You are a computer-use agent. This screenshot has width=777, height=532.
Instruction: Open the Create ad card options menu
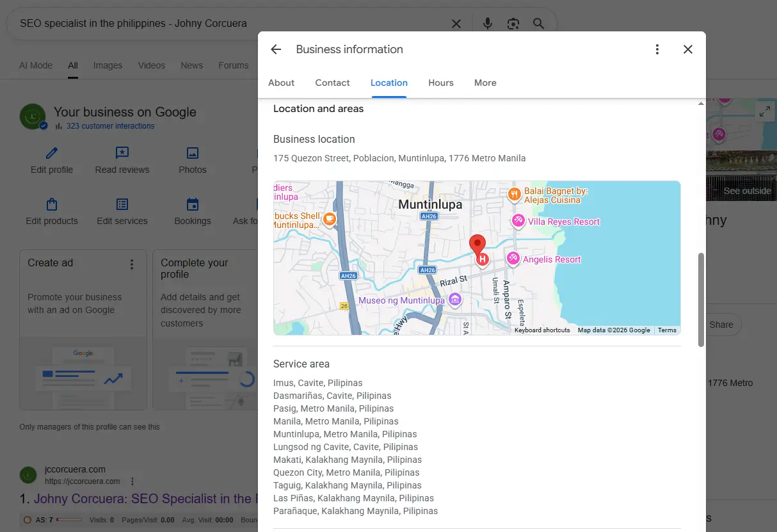point(132,264)
